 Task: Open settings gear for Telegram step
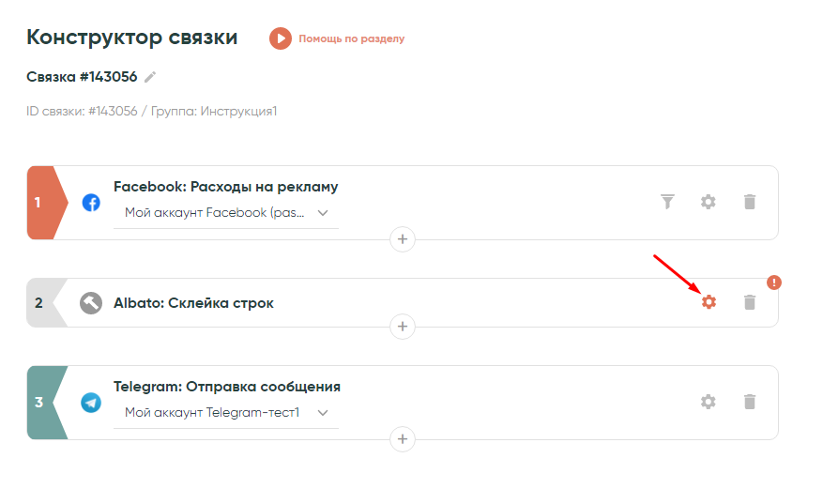(x=709, y=402)
